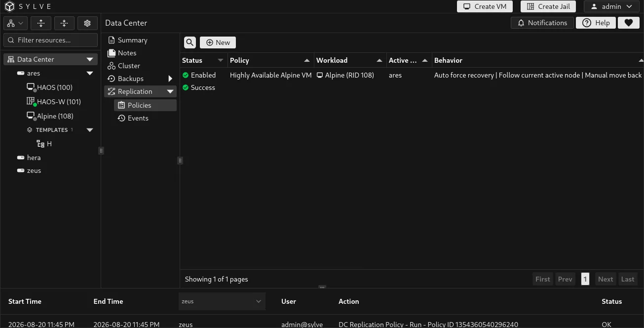The image size is (644, 328).
Task: Click the expand all nodes icon
Action: click(x=41, y=23)
